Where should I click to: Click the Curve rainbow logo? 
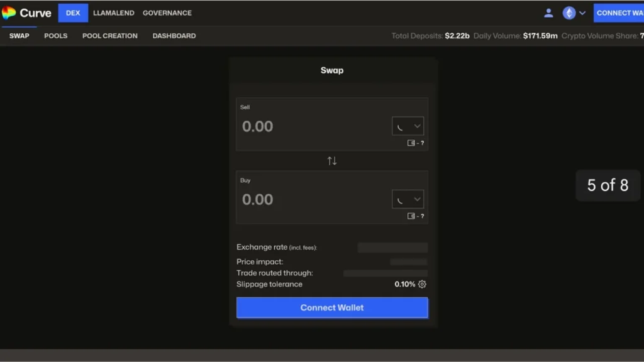click(x=9, y=13)
